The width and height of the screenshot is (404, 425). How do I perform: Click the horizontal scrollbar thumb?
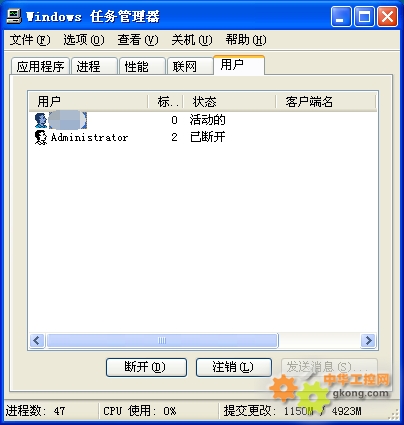tap(162, 341)
